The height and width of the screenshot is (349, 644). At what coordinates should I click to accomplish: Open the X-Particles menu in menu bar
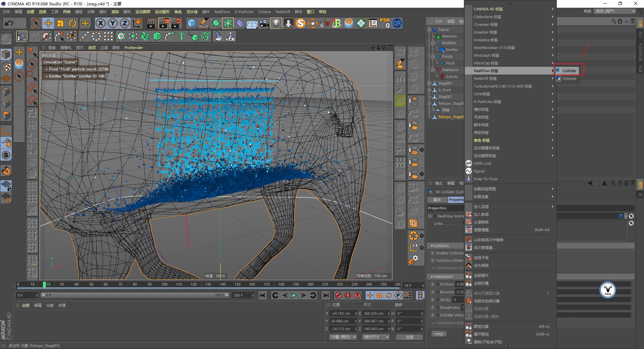tap(244, 12)
